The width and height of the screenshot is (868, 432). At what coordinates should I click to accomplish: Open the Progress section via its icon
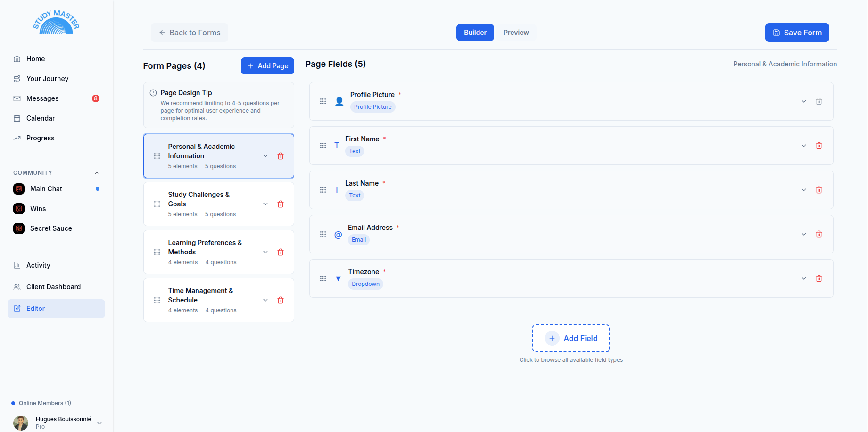17,138
